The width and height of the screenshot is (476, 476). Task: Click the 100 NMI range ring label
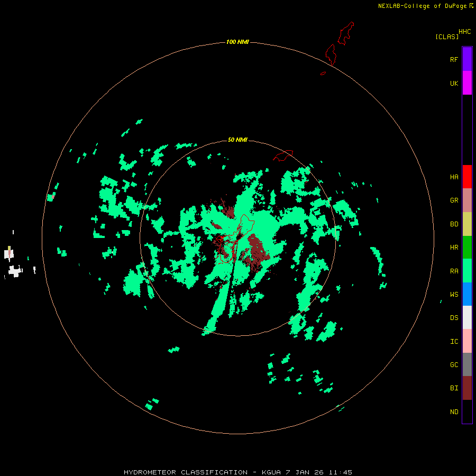[237, 42]
